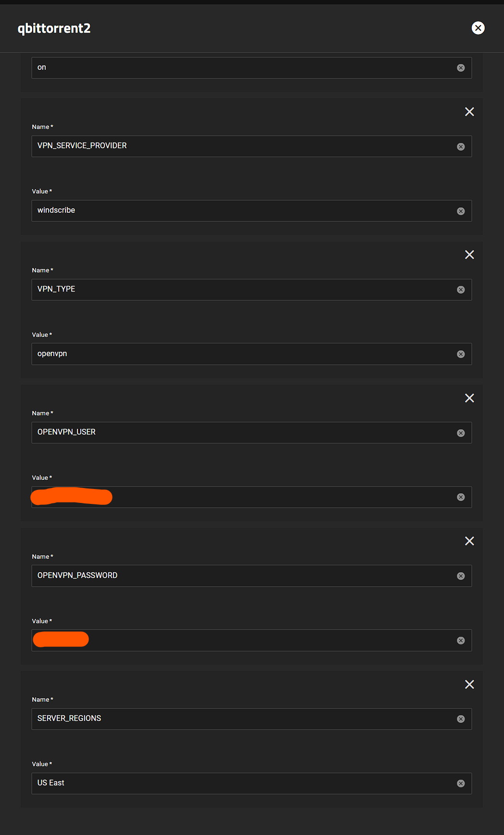
Task: Clear the windscribe value field
Action: pyautogui.click(x=461, y=211)
